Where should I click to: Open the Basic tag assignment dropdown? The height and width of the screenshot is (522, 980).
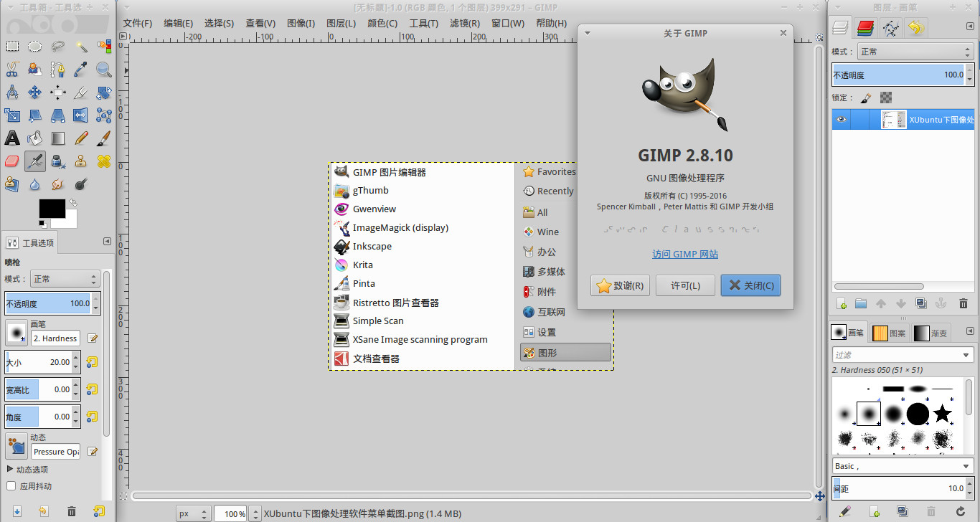(x=903, y=466)
